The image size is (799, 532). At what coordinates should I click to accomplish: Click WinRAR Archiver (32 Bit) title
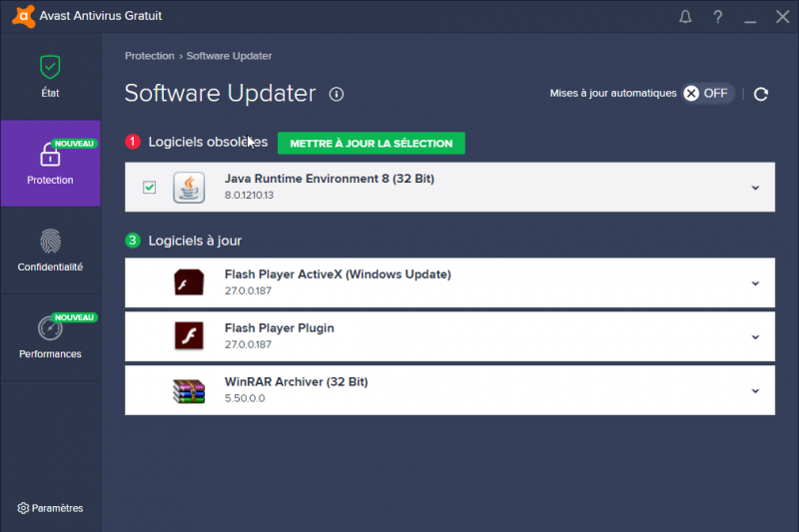coord(296,382)
